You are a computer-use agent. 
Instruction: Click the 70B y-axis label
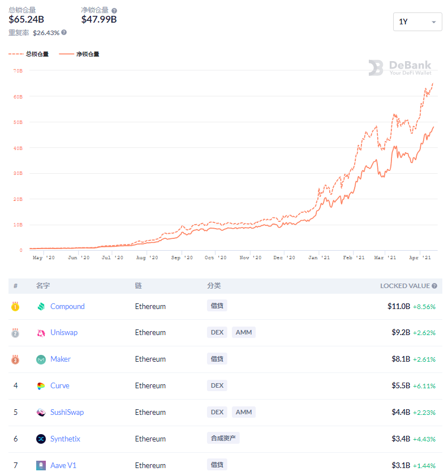(x=18, y=71)
